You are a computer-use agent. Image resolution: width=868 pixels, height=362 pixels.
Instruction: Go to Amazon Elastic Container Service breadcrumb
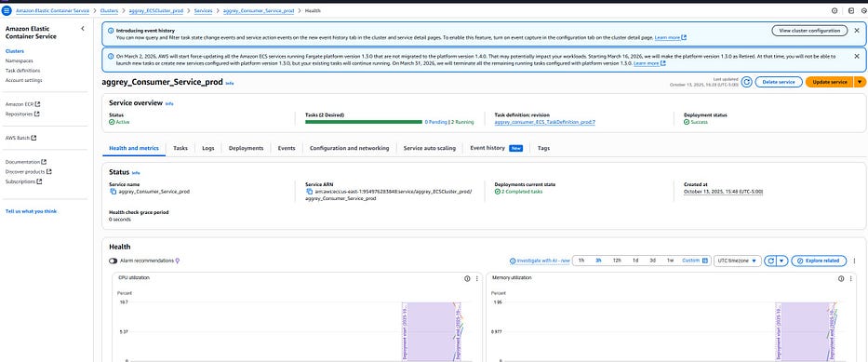click(52, 10)
